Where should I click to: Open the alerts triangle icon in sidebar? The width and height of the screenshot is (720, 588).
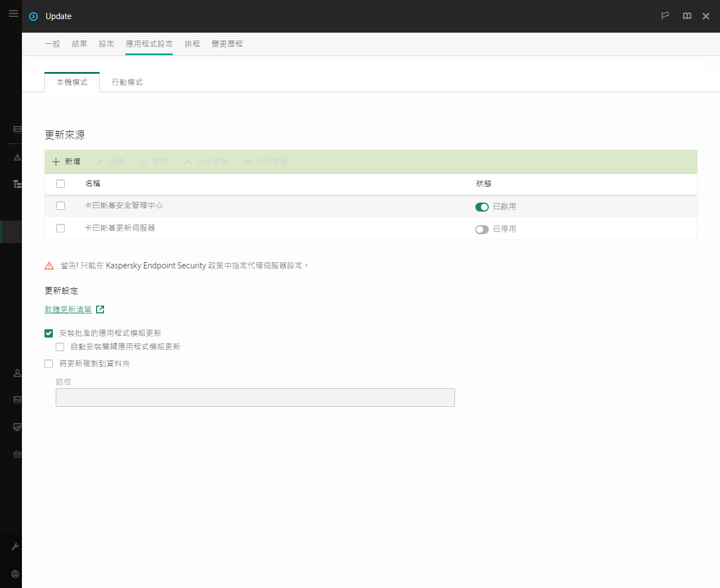tap(17, 157)
